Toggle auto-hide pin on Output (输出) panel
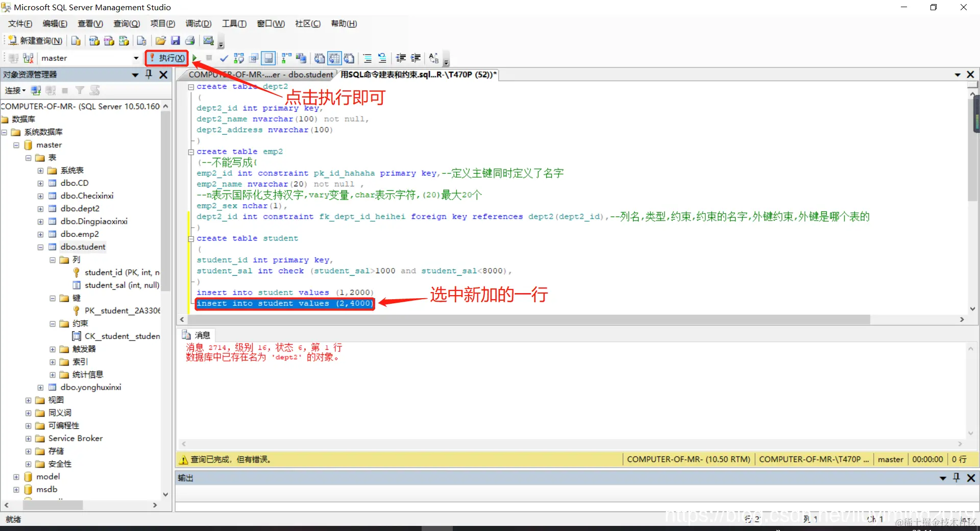This screenshot has width=980, height=531. (x=957, y=478)
